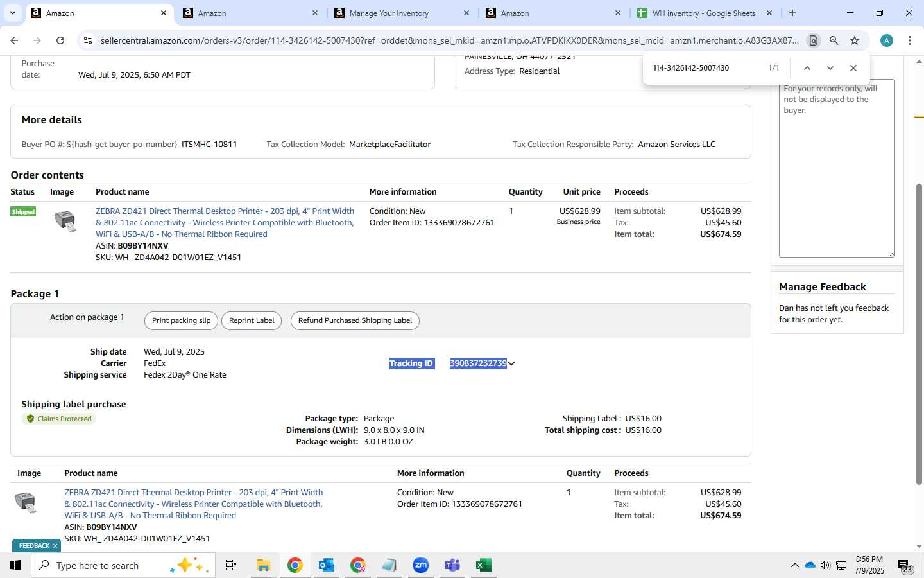Close the first Amazon tab
Screen dimensions: 924x578
(x=164, y=13)
